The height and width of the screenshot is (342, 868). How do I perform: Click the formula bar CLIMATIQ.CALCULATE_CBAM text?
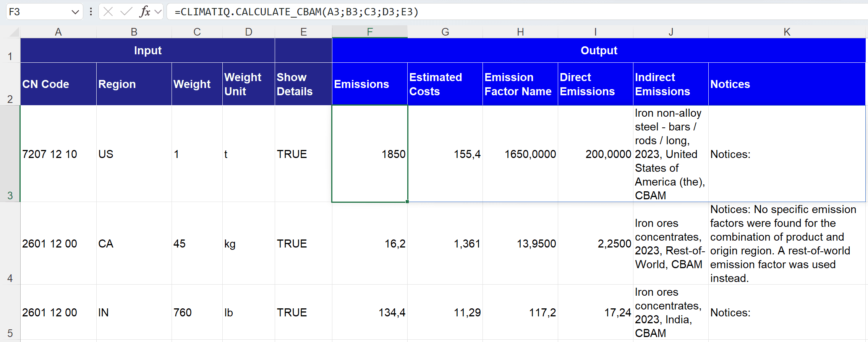click(x=296, y=12)
